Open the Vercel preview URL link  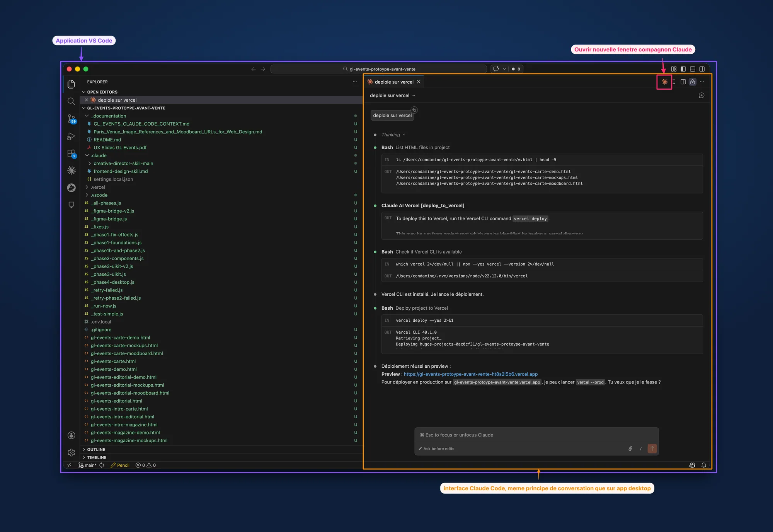tap(471, 374)
